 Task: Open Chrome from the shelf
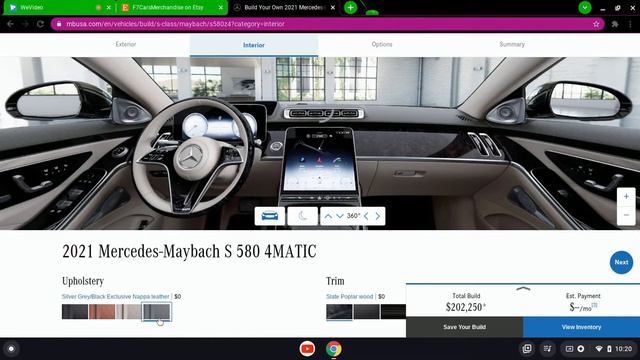(x=333, y=349)
